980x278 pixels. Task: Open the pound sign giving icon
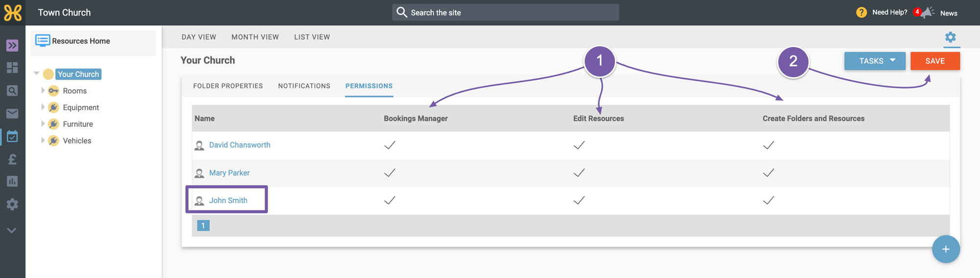coord(12,159)
